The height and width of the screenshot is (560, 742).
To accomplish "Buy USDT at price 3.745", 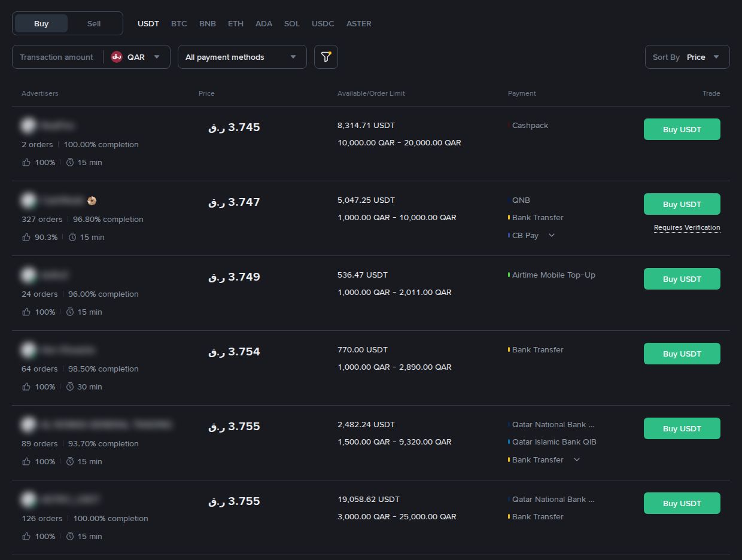I will pos(682,129).
